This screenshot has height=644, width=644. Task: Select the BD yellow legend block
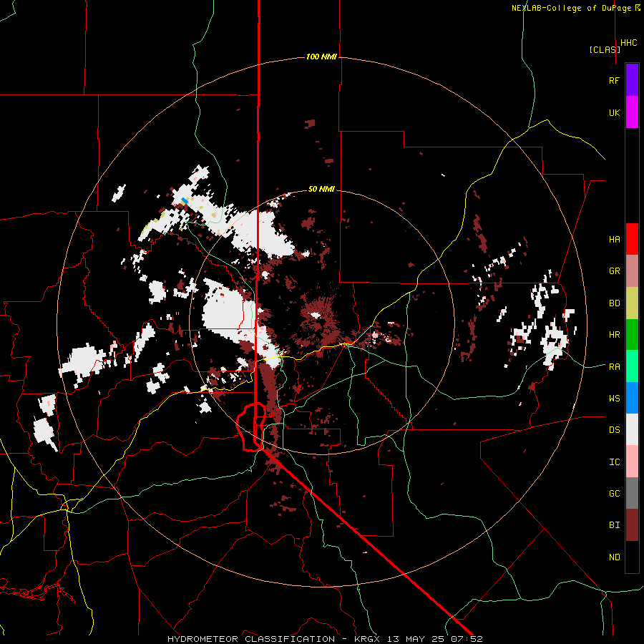[632, 303]
